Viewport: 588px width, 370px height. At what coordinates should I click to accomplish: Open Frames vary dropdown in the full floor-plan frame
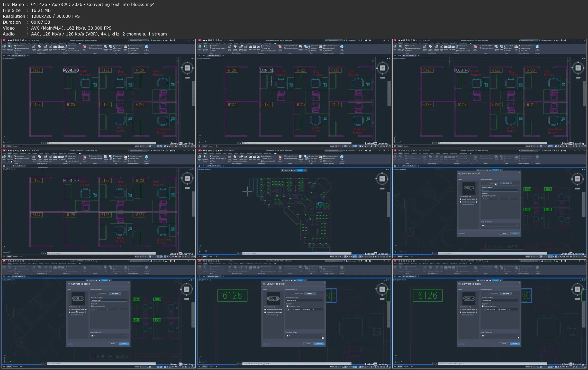pyautogui.click(x=271, y=159)
